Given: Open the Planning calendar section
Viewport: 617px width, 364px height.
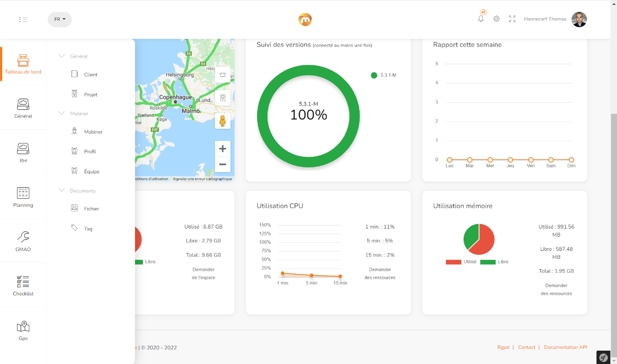Looking at the screenshot, I should click(x=23, y=196).
